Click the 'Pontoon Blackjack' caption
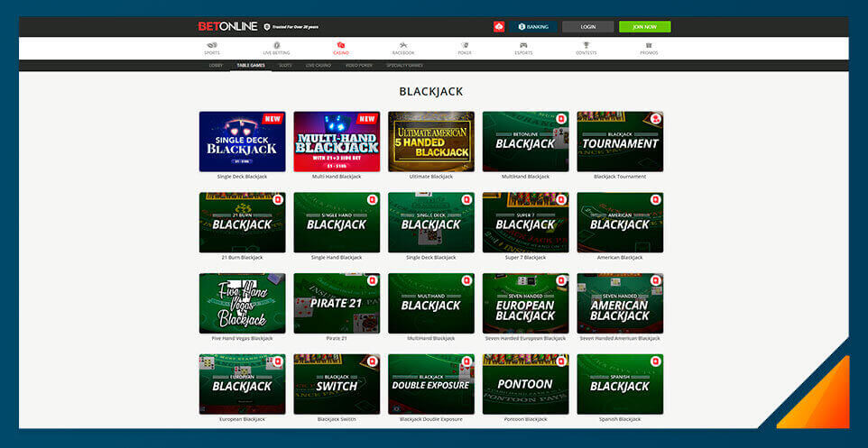The image size is (868, 448). [x=525, y=419]
